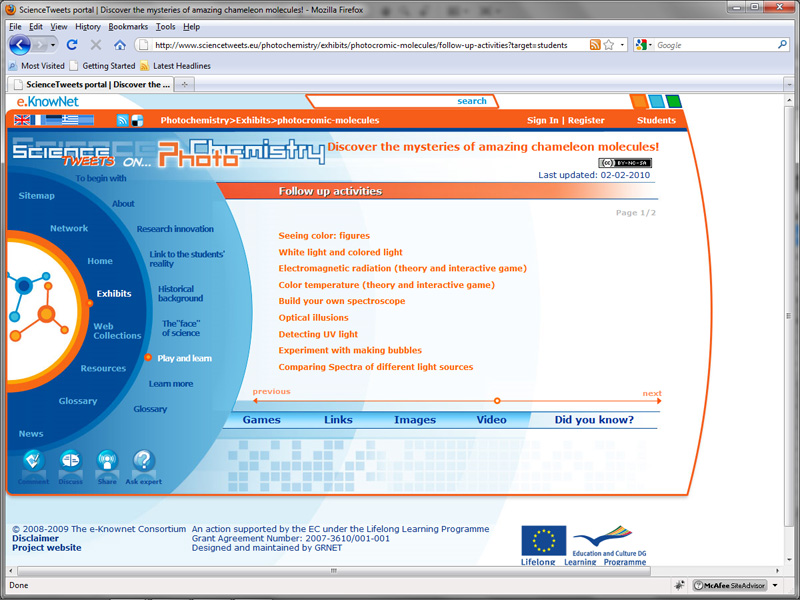800x600 pixels.
Task: Switch to the Did you know? tab
Action: (x=594, y=419)
